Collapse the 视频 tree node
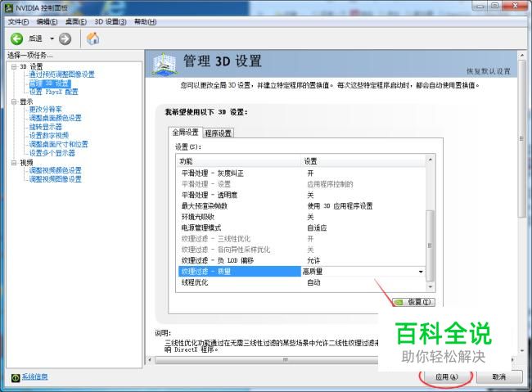The width and height of the screenshot is (532, 392). (14, 163)
